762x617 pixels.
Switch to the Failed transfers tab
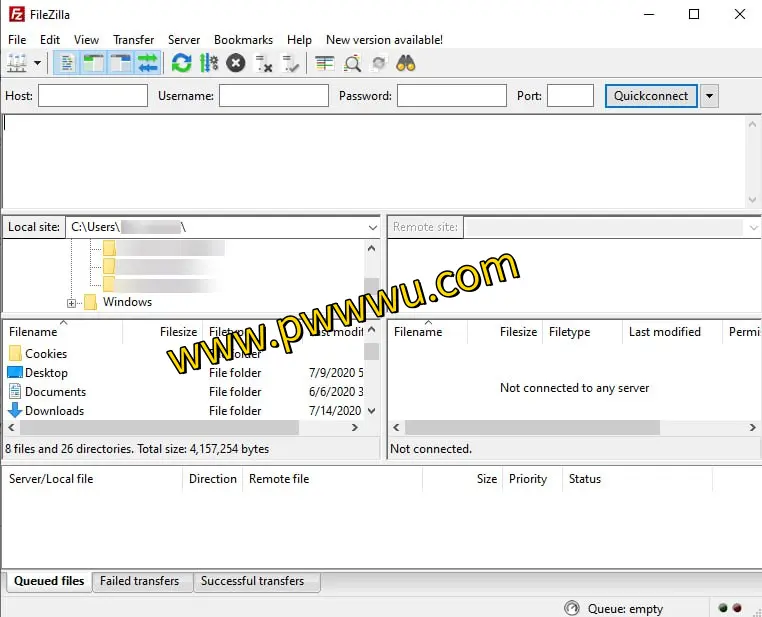click(139, 581)
